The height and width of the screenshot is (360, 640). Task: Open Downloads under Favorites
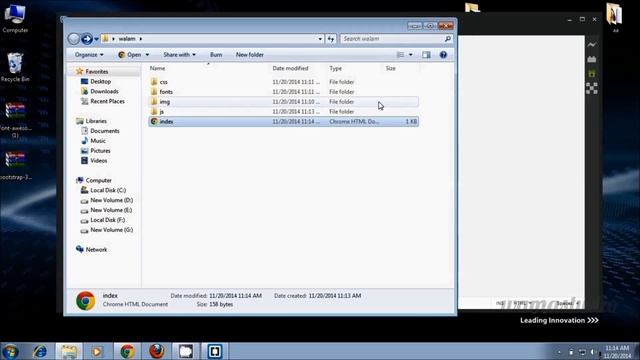click(104, 91)
